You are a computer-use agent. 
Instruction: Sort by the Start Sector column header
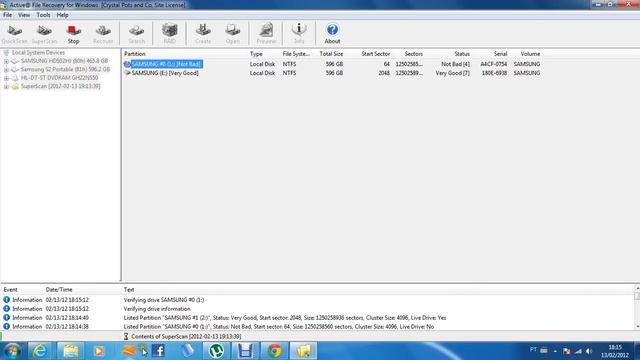click(x=376, y=54)
